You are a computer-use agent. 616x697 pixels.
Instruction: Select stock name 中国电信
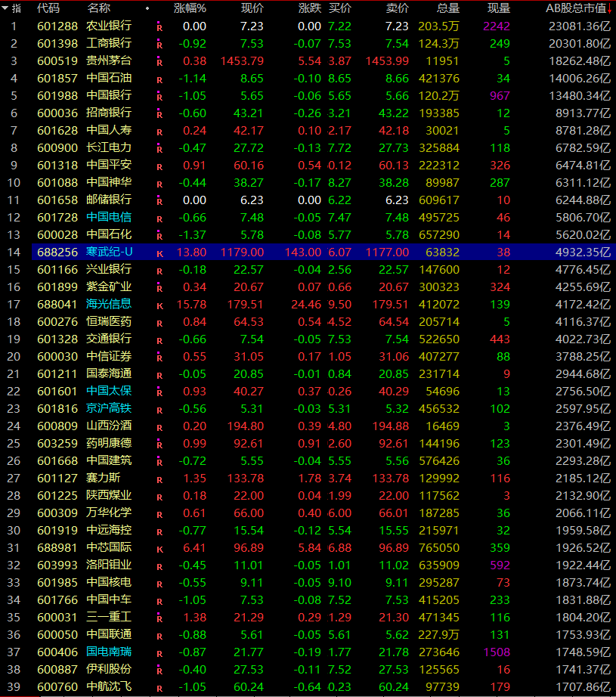pos(109,217)
